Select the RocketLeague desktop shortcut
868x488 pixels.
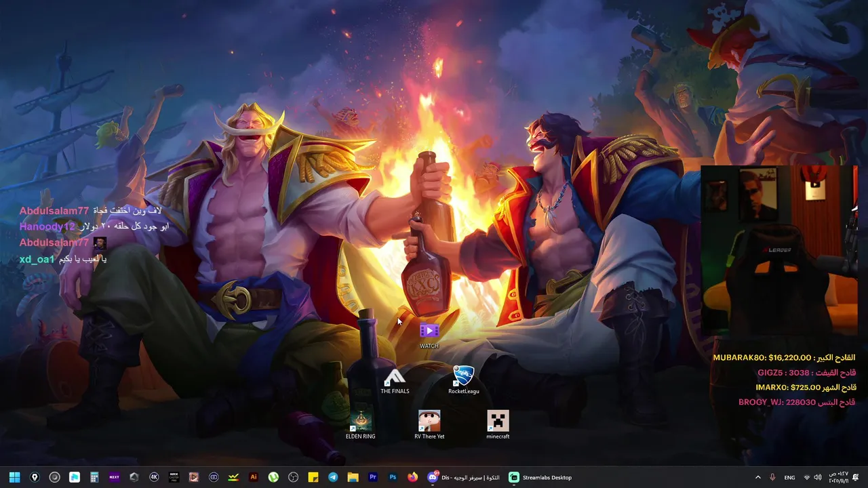tap(464, 381)
